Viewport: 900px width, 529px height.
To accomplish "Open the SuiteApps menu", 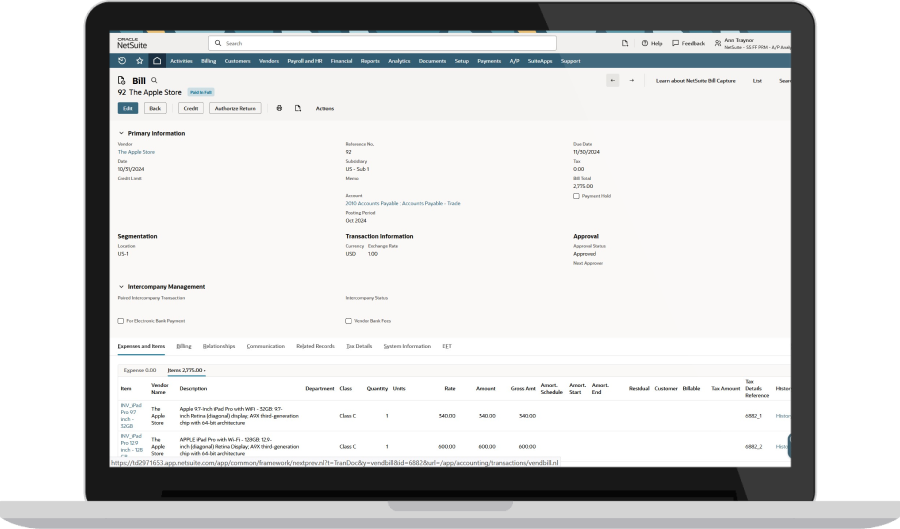I will click(540, 61).
